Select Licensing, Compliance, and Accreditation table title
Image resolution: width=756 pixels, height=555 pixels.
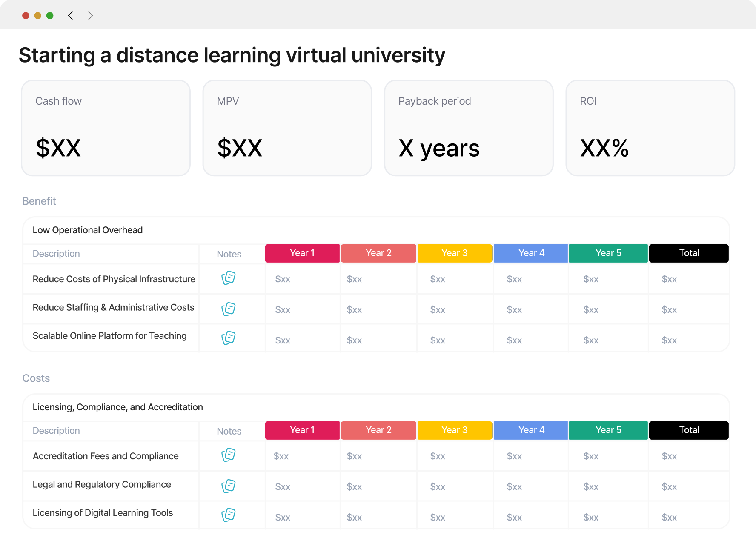[118, 407]
